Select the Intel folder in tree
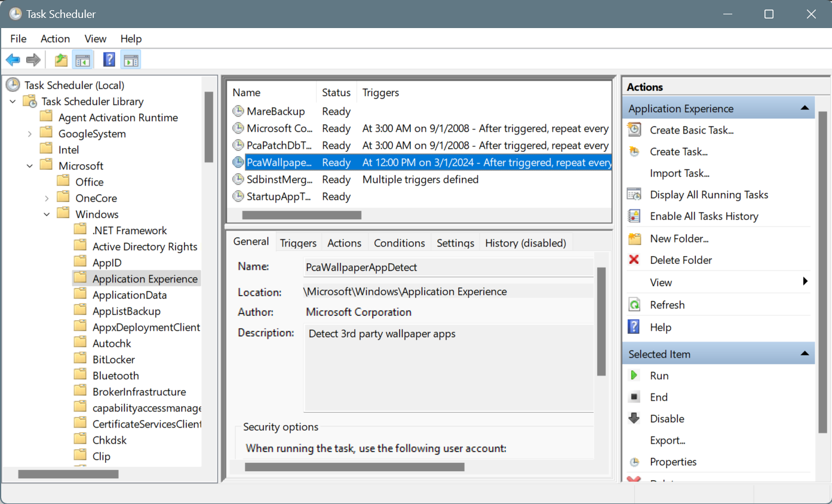The width and height of the screenshot is (832, 504). coord(69,150)
